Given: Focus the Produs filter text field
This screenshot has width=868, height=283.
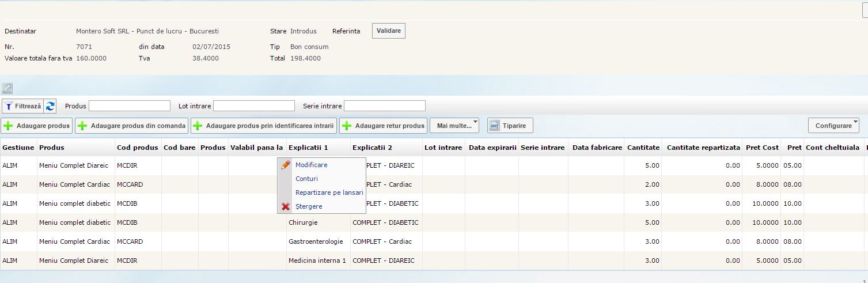Looking at the screenshot, I should (x=130, y=106).
